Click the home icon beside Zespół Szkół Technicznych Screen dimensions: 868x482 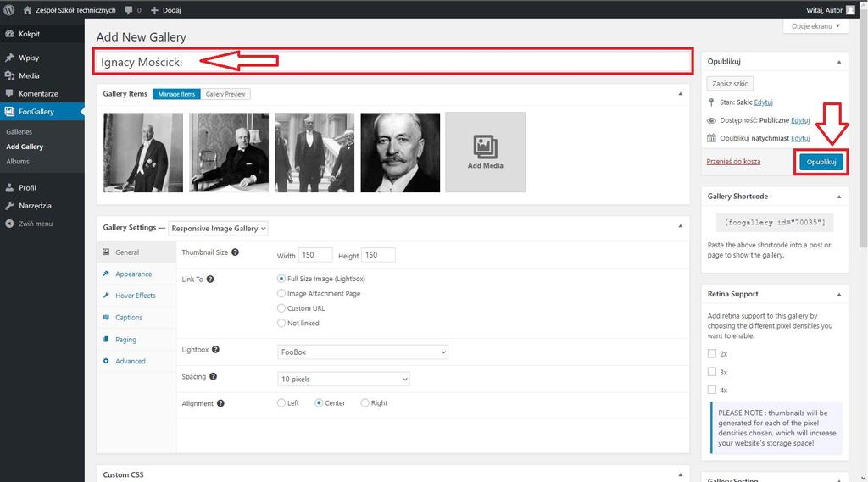(27, 10)
